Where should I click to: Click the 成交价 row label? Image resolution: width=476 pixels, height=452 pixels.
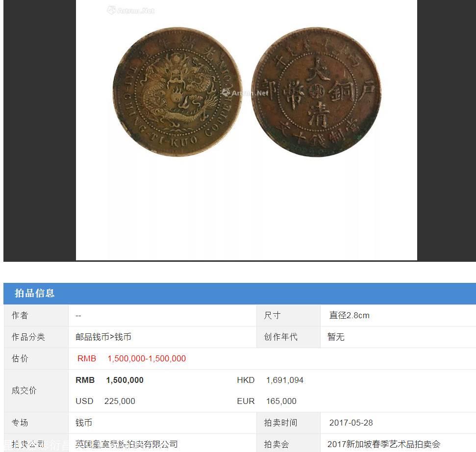tap(24, 390)
